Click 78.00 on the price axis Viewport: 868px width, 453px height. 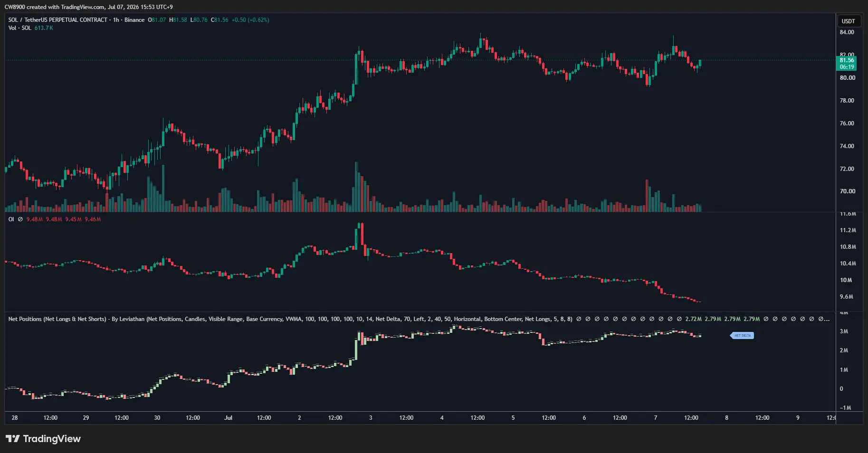point(847,101)
